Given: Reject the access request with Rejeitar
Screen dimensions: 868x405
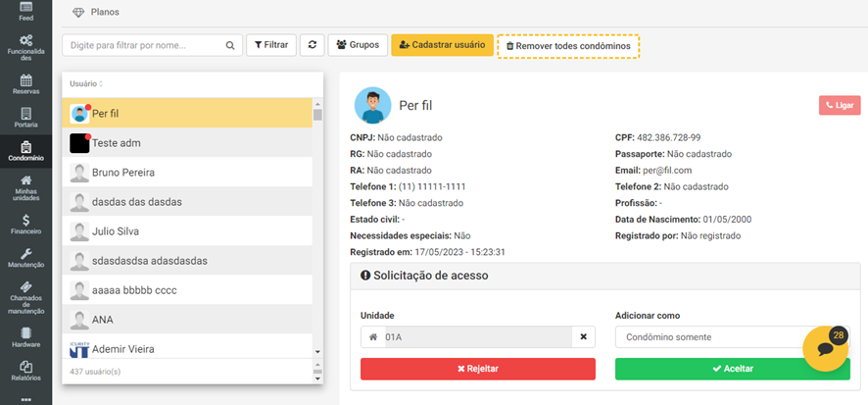Looking at the screenshot, I should (x=478, y=369).
